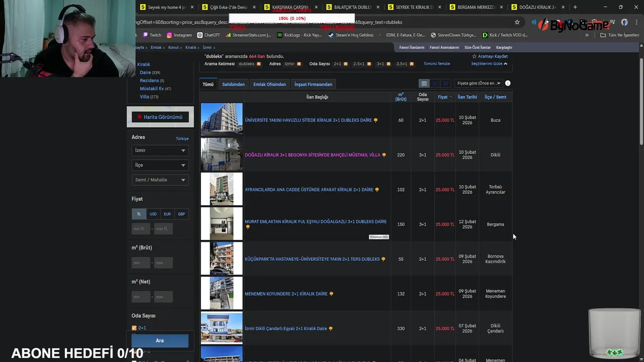
Task: Collapse selections via Seçtiklerimi Gizle
Action: click(x=489, y=64)
